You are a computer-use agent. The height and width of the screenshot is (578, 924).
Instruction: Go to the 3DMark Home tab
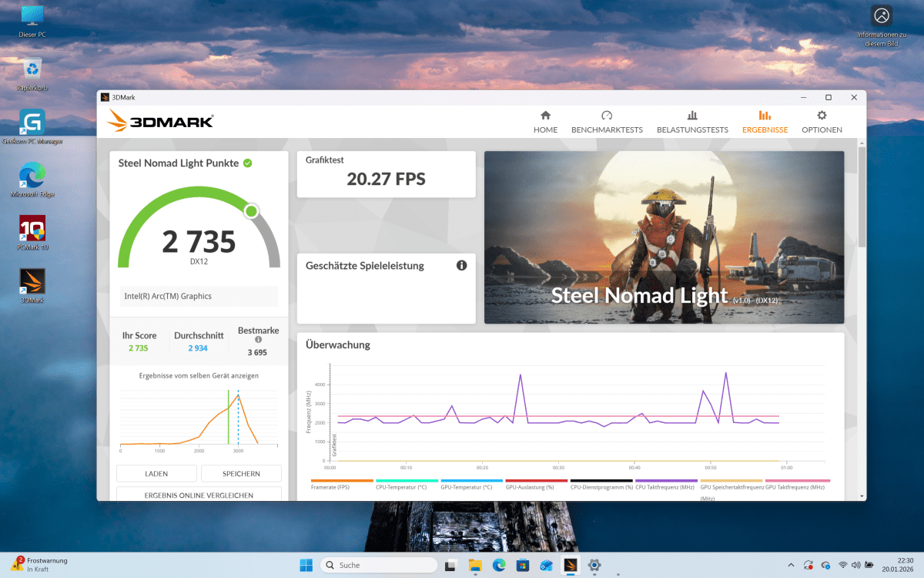coord(545,121)
